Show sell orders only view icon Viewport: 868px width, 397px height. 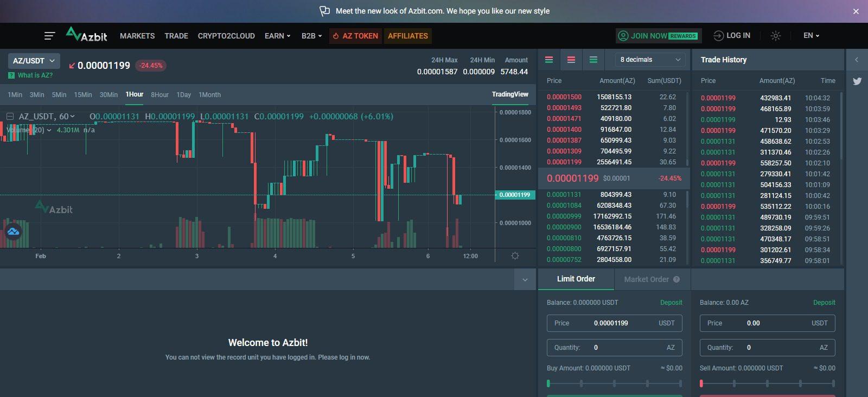tap(571, 60)
